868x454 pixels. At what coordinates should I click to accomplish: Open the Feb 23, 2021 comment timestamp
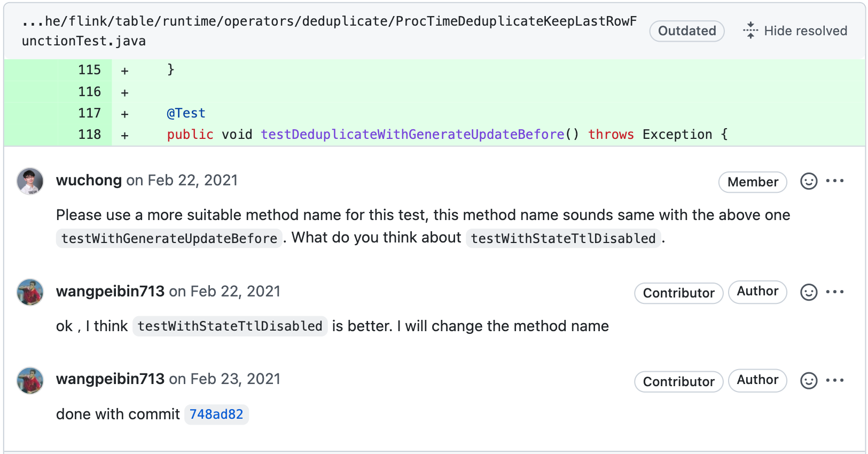click(236, 379)
